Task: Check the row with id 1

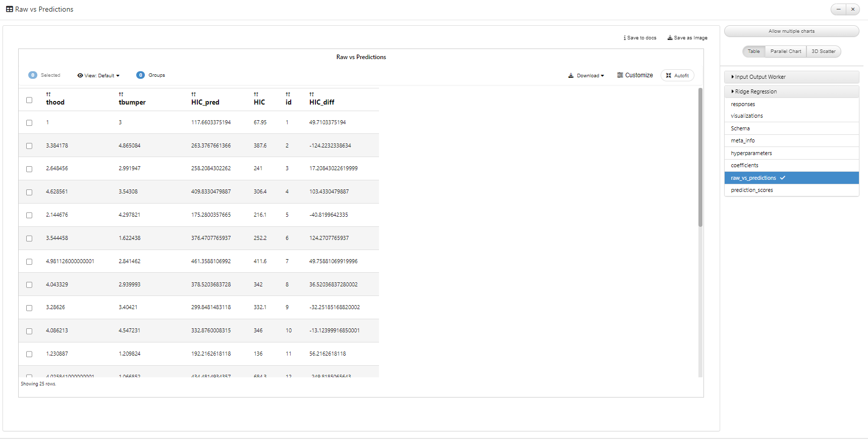Action: pos(29,123)
